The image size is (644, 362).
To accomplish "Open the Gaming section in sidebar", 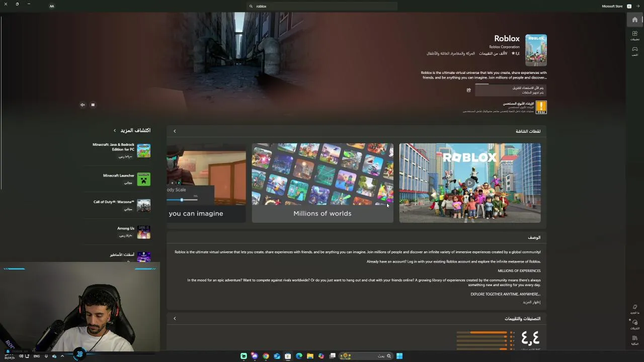I will [x=634, y=51].
